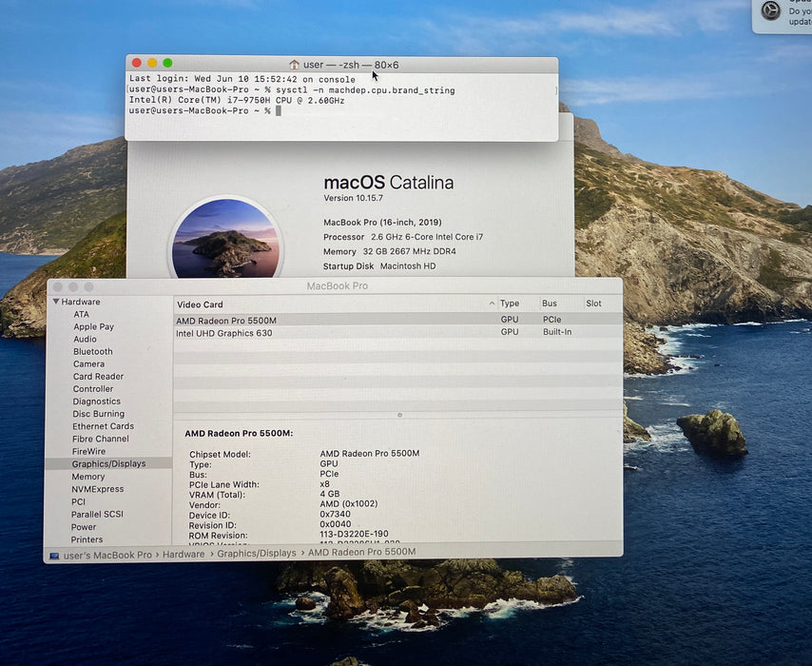Select Parallel SCSI in the sidebar
This screenshot has height=666, width=812.
pyautogui.click(x=97, y=514)
